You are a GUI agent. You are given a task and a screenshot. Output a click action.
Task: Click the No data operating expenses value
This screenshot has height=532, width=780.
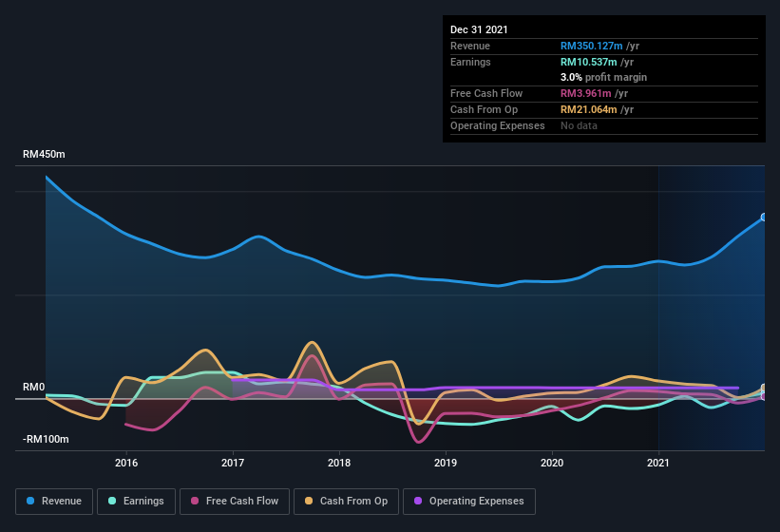click(579, 125)
